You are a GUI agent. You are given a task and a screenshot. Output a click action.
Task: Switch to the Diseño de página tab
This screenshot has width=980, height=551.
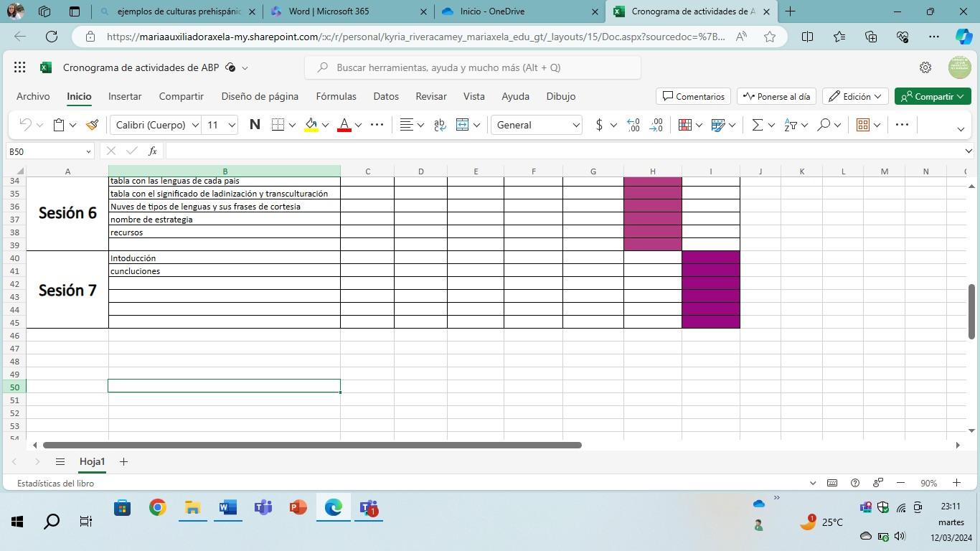pos(260,96)
